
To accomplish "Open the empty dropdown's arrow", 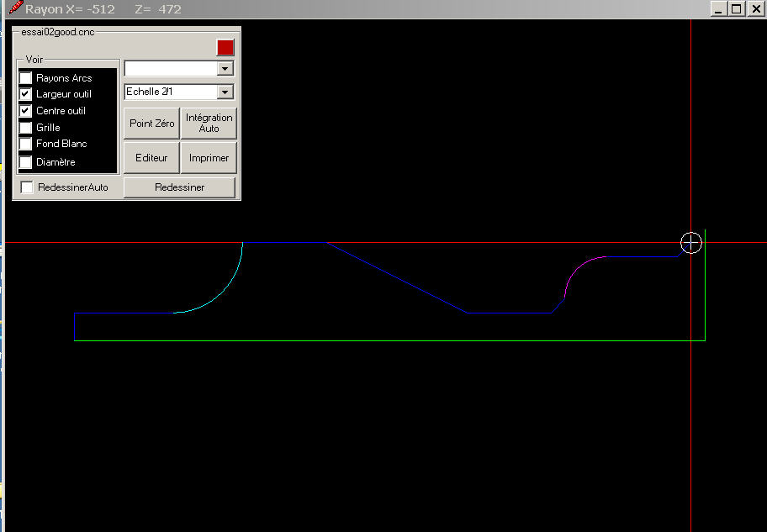I will [x=225, y=68].
